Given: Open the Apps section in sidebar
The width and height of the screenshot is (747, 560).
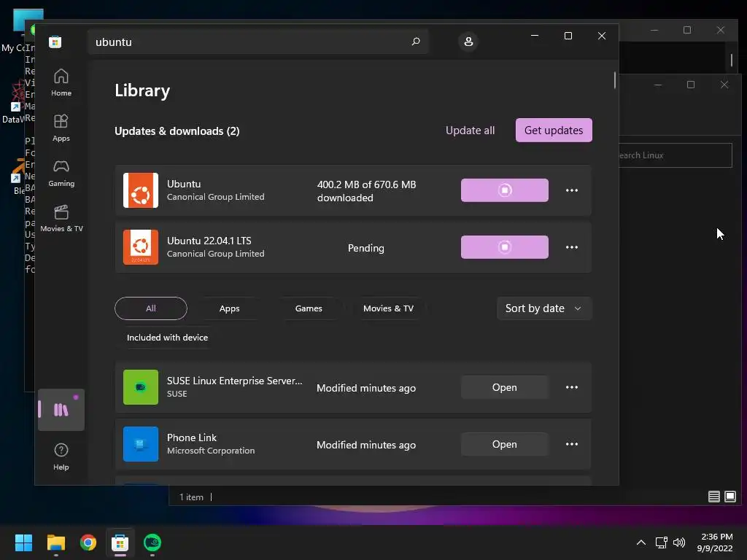Looking at the screenshot, I should (61, 128).
